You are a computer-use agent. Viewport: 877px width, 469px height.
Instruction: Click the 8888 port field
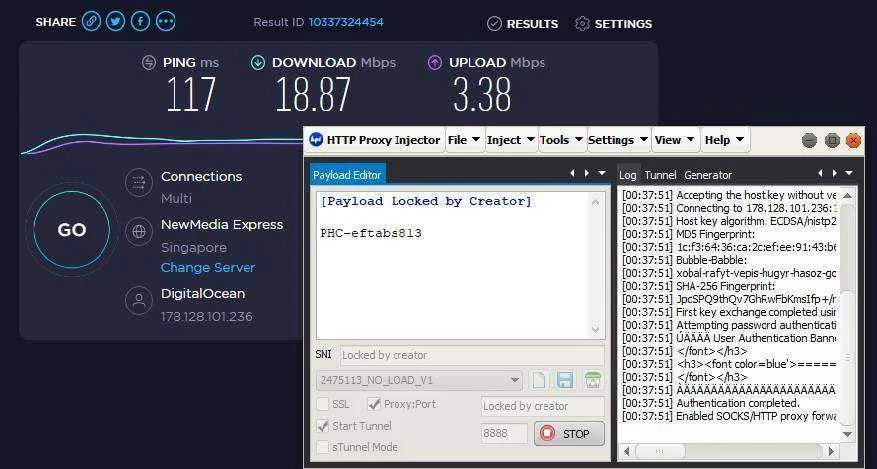point(504,434)
